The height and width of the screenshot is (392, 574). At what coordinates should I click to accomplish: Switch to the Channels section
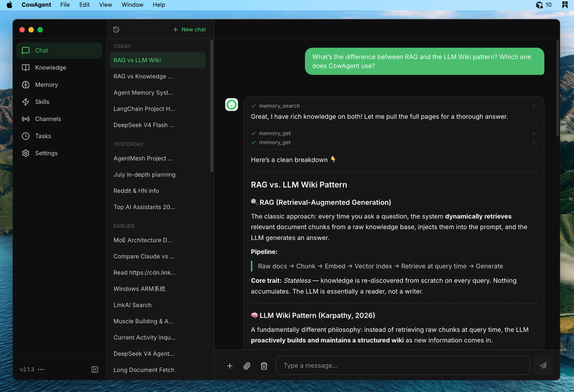(59, 119)
